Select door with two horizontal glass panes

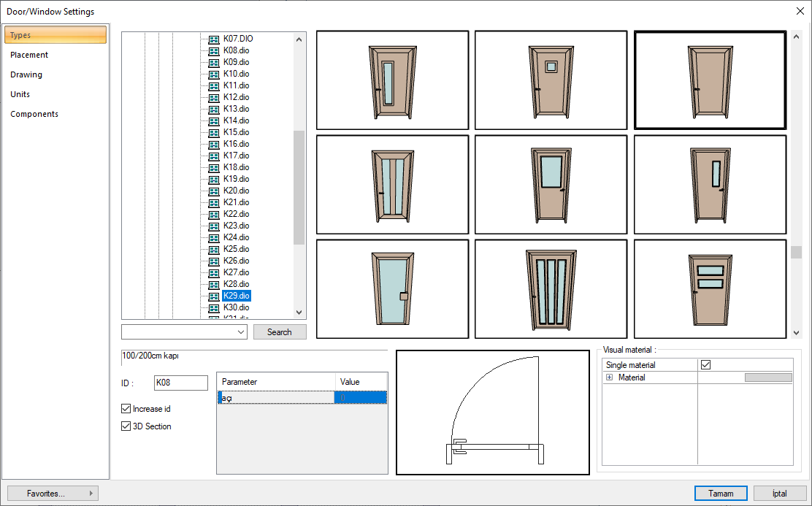tap(710, 288)
